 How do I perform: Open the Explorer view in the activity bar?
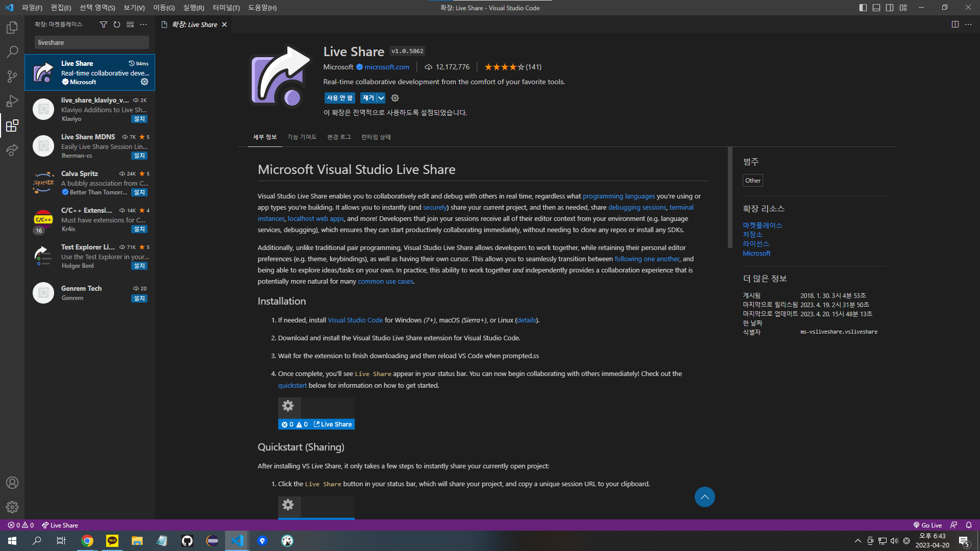[12, 28]
